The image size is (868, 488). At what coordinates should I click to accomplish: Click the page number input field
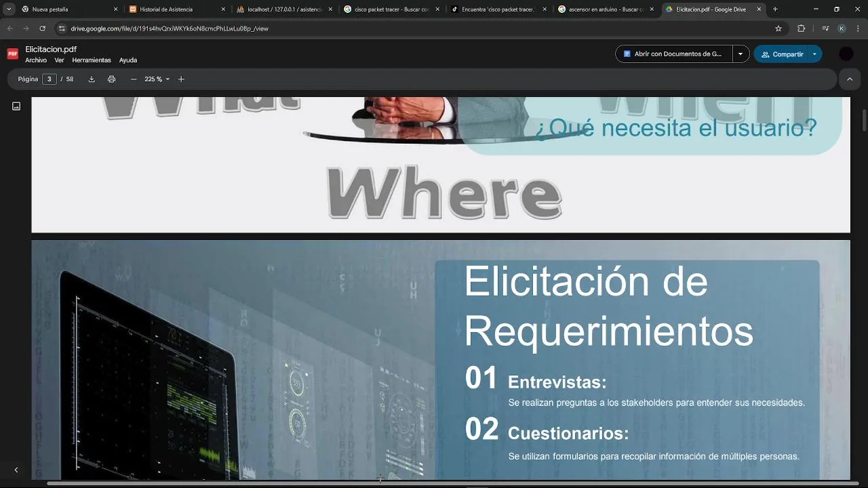(50, 79)
